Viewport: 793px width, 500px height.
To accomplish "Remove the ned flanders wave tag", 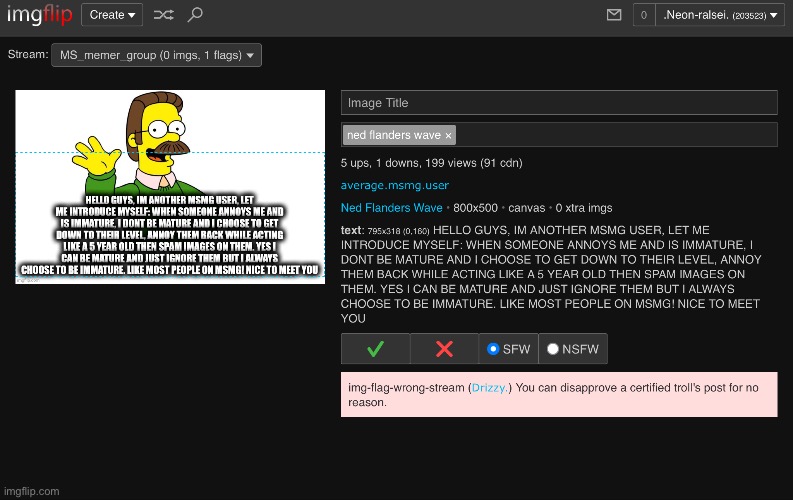I will coord(448,135).
